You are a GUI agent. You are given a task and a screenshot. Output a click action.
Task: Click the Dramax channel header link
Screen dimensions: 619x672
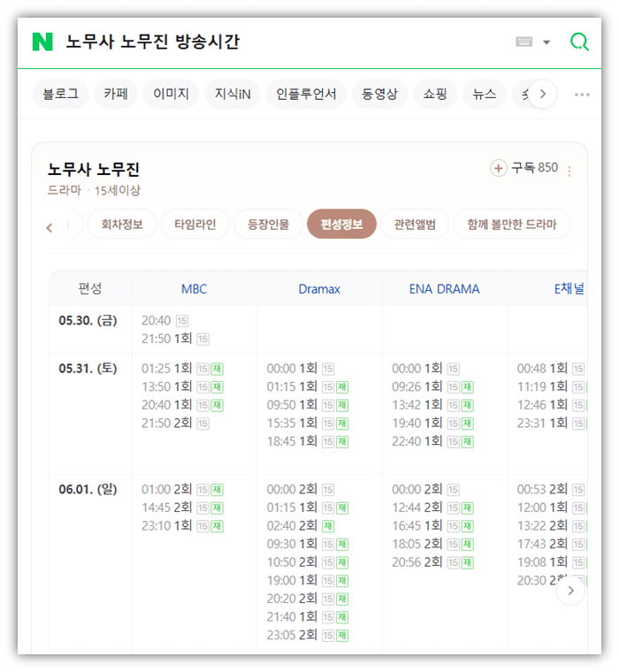[319, 289]
